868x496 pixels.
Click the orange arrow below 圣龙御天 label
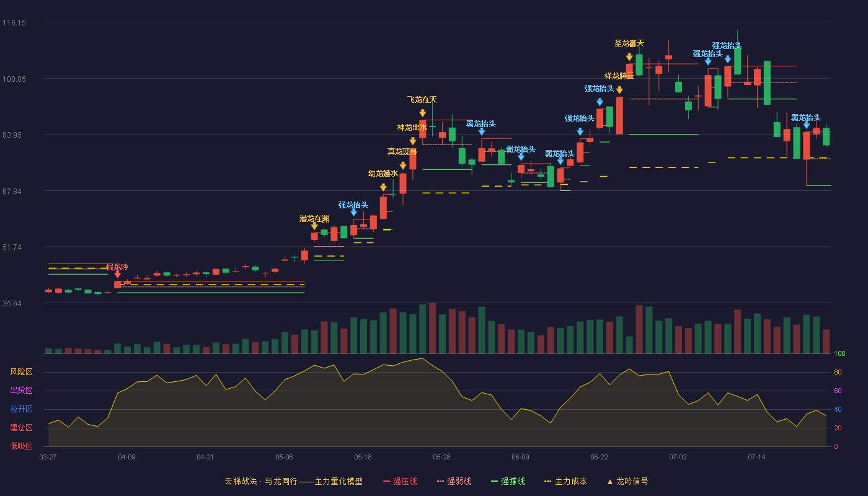tap(629, 57)
